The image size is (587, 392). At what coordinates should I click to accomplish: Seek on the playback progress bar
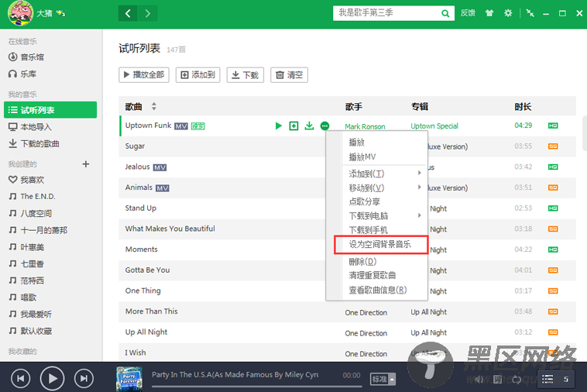pyautogui.click(x=257, y=386)
